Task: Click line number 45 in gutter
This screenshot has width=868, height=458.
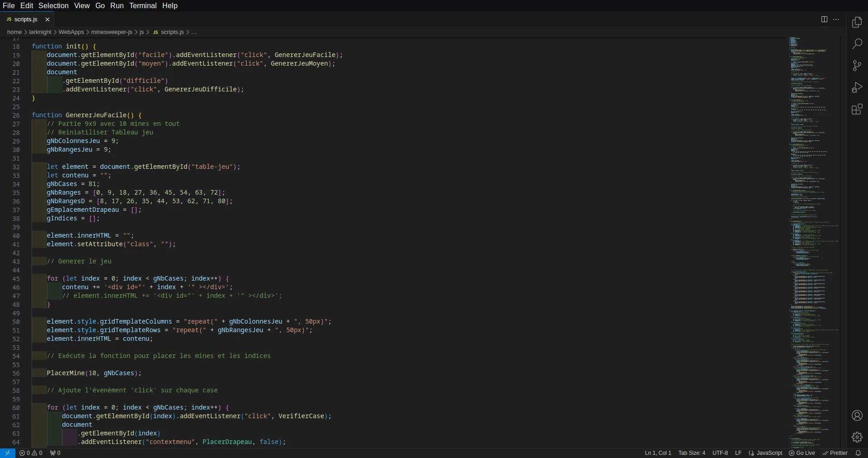Action: pyautogui.click(x=16, y=279)
